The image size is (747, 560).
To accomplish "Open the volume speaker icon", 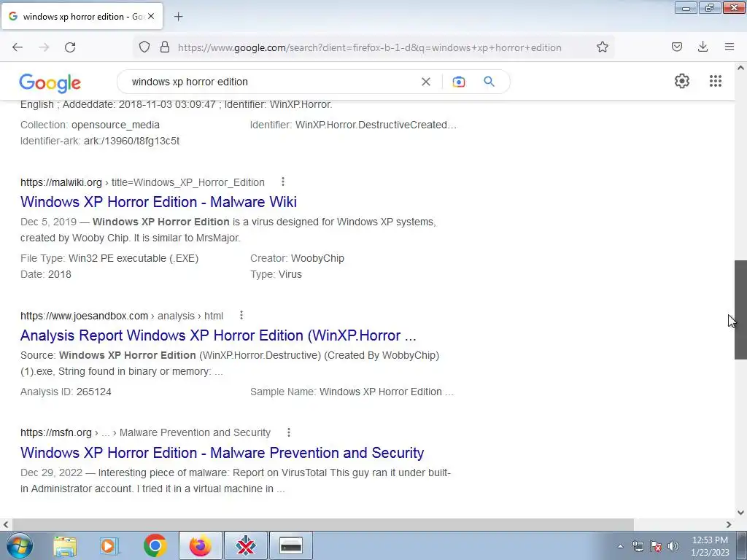I will 673,546.
